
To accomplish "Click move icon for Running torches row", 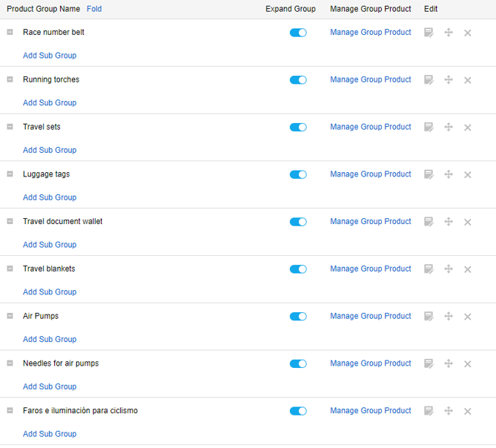I will [449, 80].
